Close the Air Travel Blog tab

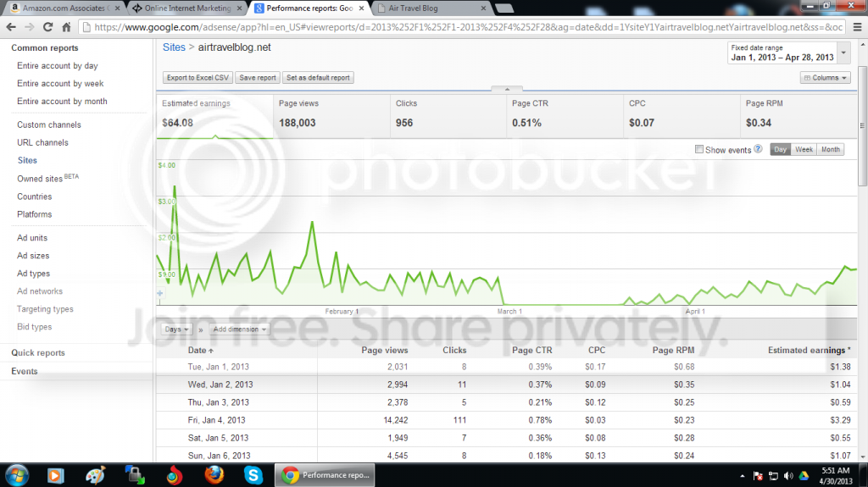483,8
